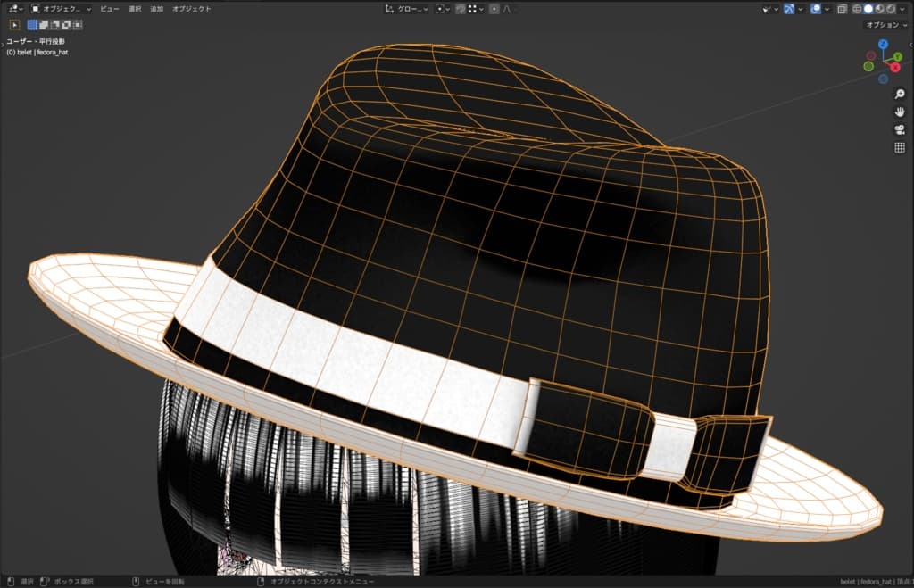Click the belet | fedora_hat status text
The height and width of the screenshot is (588, 914).
(865, 582)
